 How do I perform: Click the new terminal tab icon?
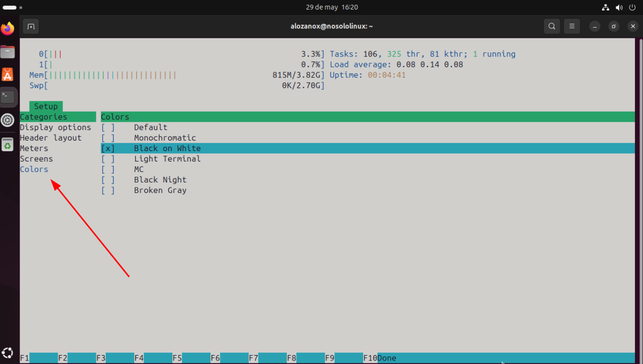pos(31,26)
